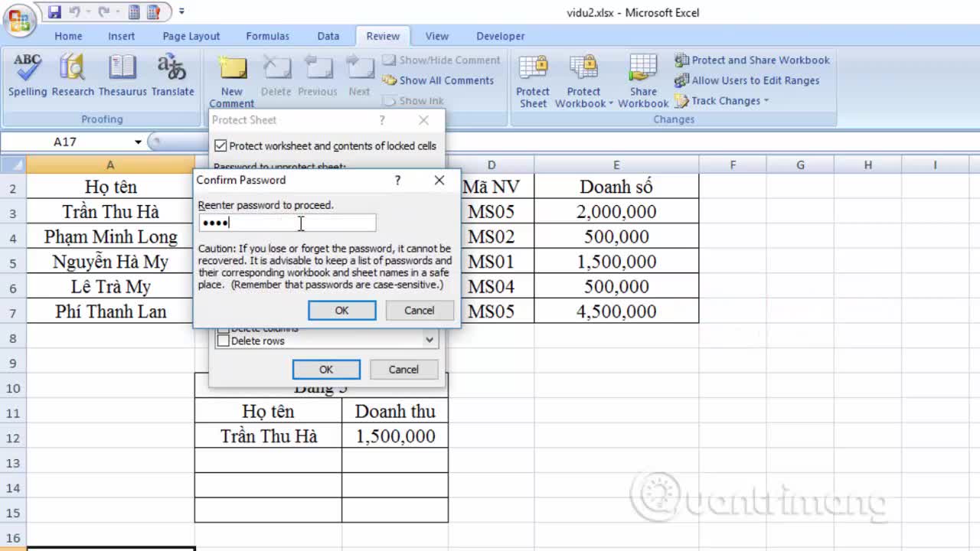Select cell with 4,500,000

coord(616,311)
